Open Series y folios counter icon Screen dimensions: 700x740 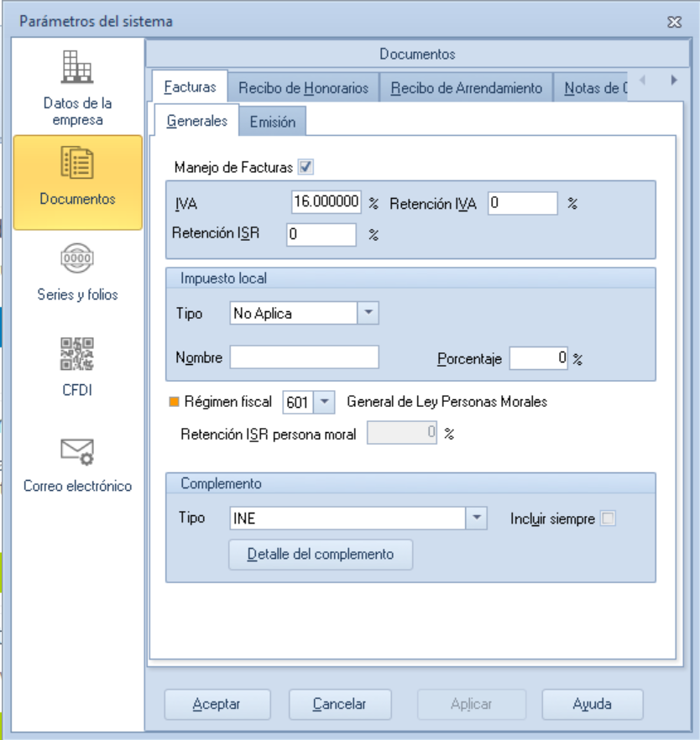point(77,258)
